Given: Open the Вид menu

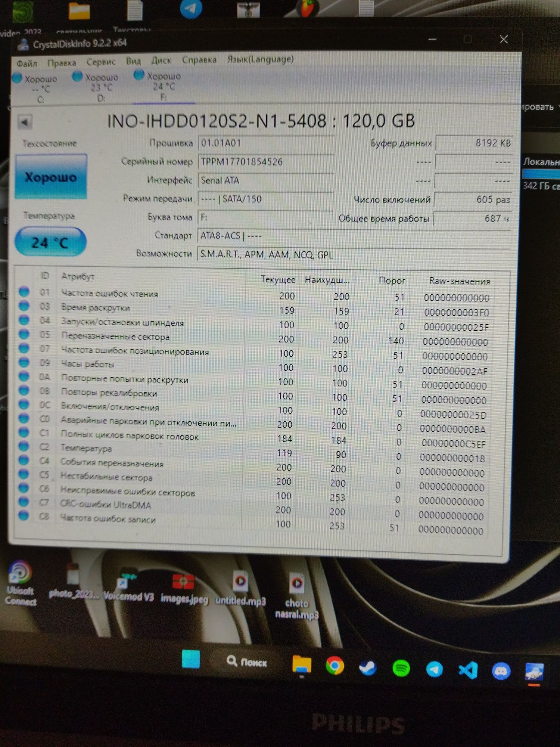Looking at the screenshot, I should click(133, 61).
